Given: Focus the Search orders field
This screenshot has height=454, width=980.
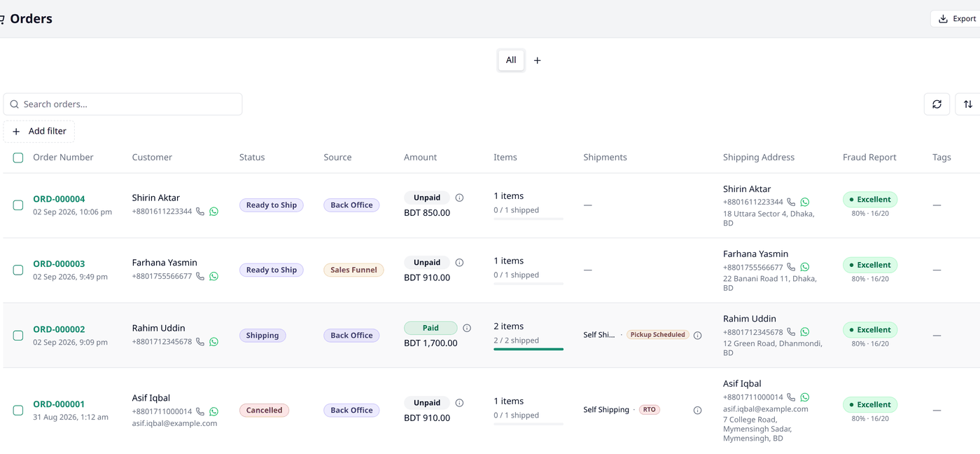Looking at the screenshot, I should click(123, 104).
